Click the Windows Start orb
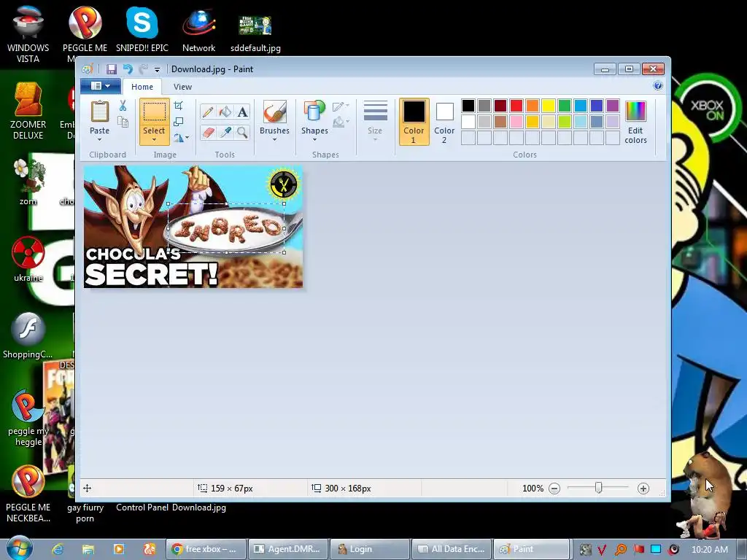This screenshot has width=747, height=560. (x=20, y=548)
